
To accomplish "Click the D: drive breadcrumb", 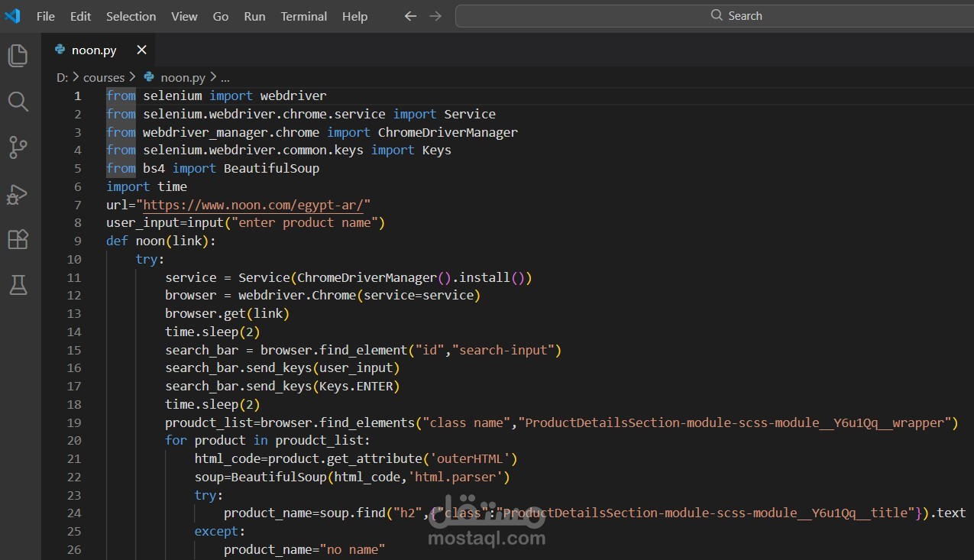I will pyautogui.click(x=62, y=77).
